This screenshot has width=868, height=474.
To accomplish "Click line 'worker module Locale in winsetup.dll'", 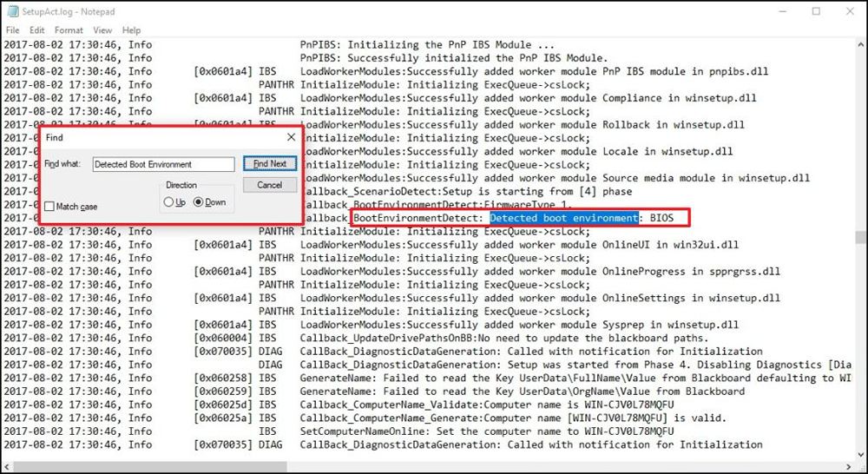I will coord(517,151).
